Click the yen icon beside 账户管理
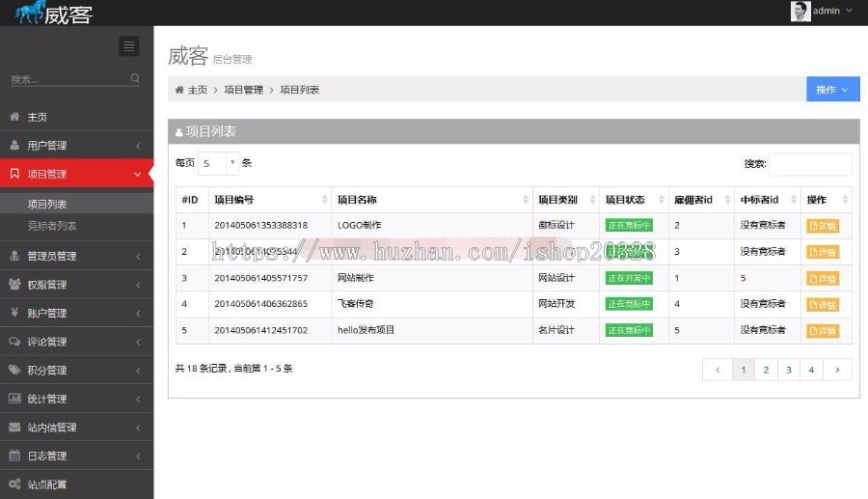 [14, 313]
